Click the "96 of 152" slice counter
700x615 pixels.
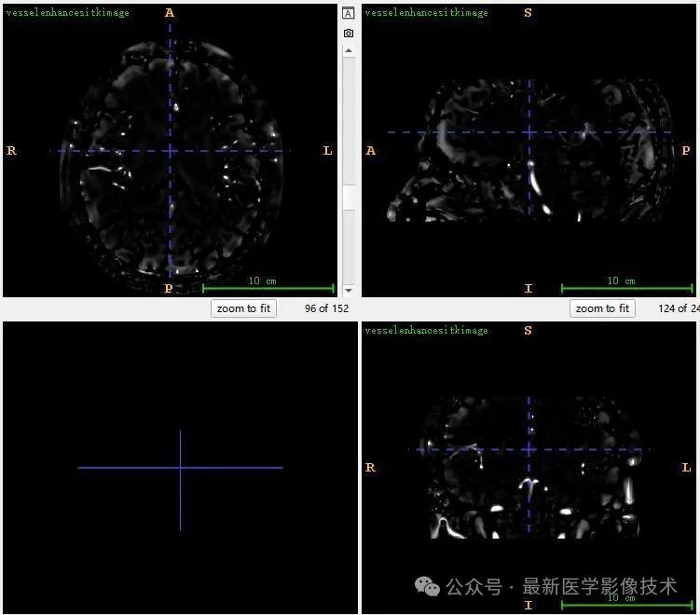click(x=326, y=308)
